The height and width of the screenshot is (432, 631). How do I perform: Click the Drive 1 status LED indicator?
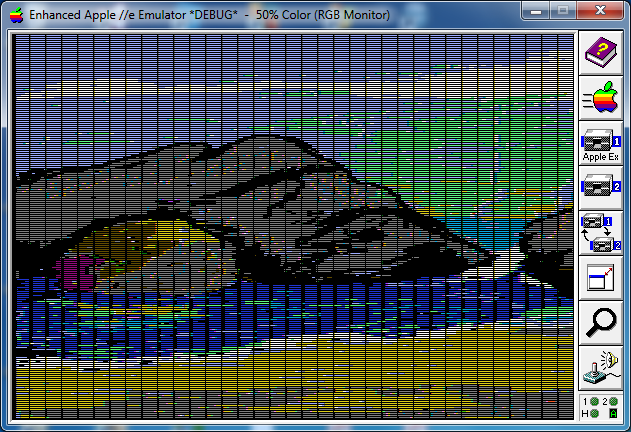point(594,401)
